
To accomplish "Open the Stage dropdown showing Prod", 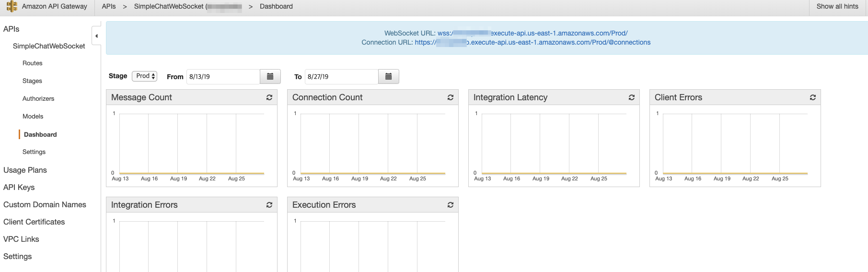I will (x=145, y=76).
